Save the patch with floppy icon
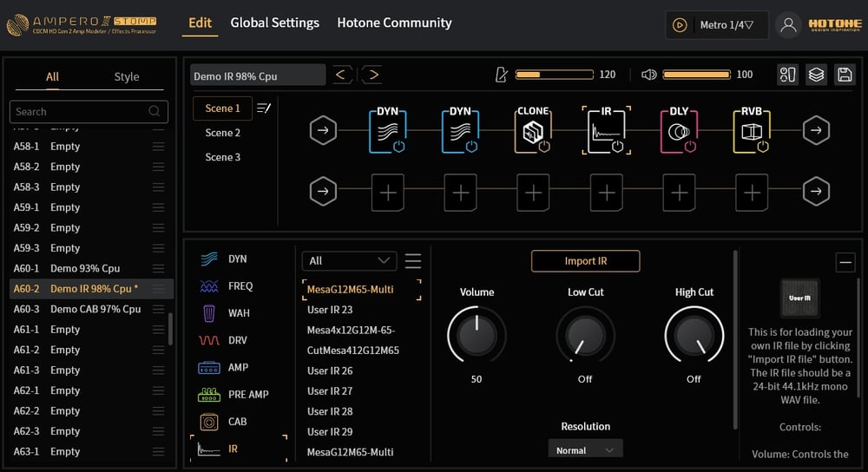The image size is (868, 472). [x=845, y=75]
